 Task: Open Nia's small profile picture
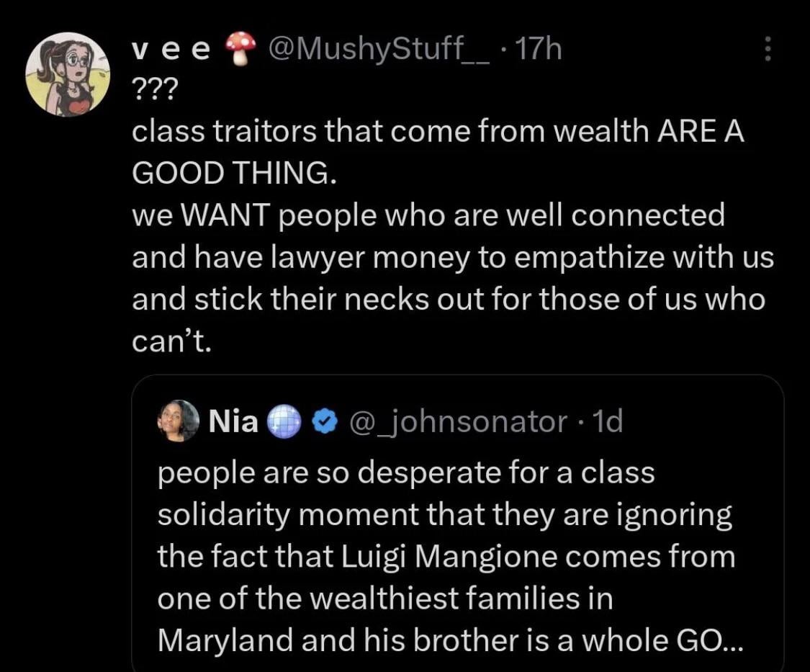coord(180,421)
